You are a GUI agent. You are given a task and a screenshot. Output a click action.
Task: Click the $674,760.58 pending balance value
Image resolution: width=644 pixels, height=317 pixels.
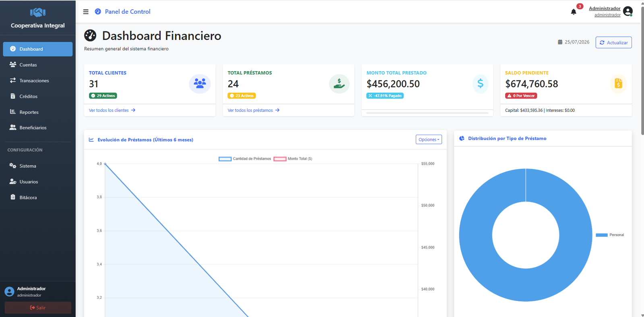pyautogui.click(x=532, y=84)
